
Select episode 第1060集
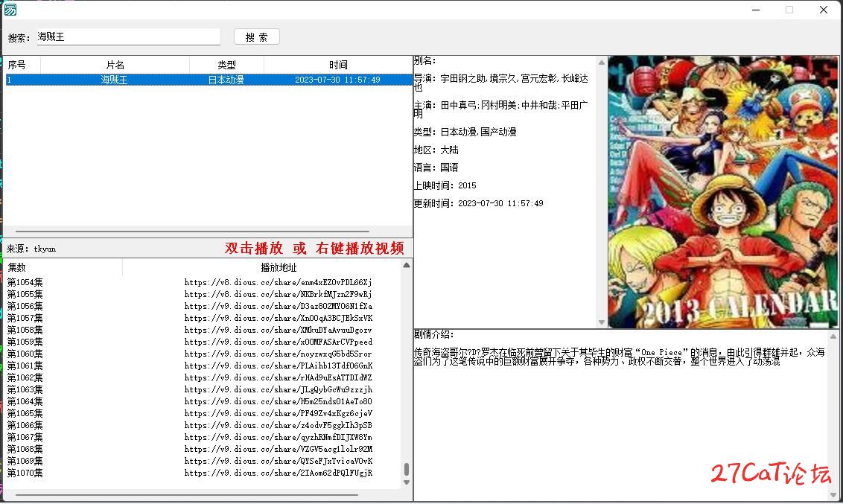(25, 354)
